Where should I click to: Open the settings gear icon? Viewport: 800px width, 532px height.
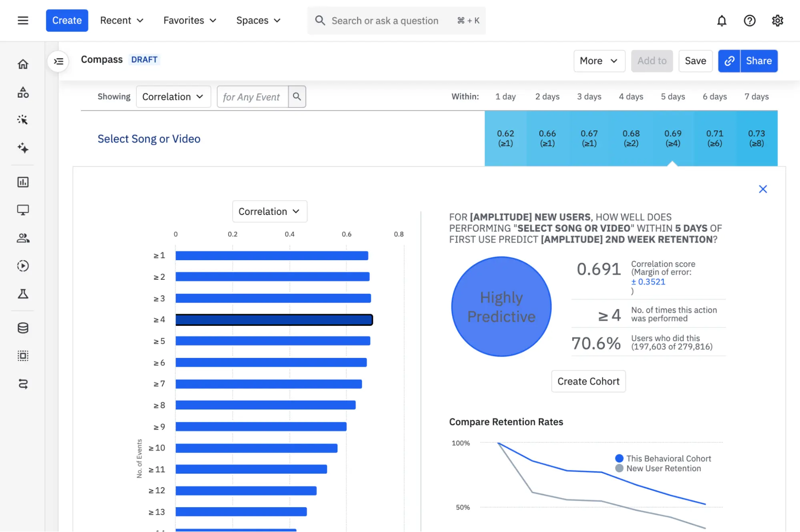tap(777, 20)
